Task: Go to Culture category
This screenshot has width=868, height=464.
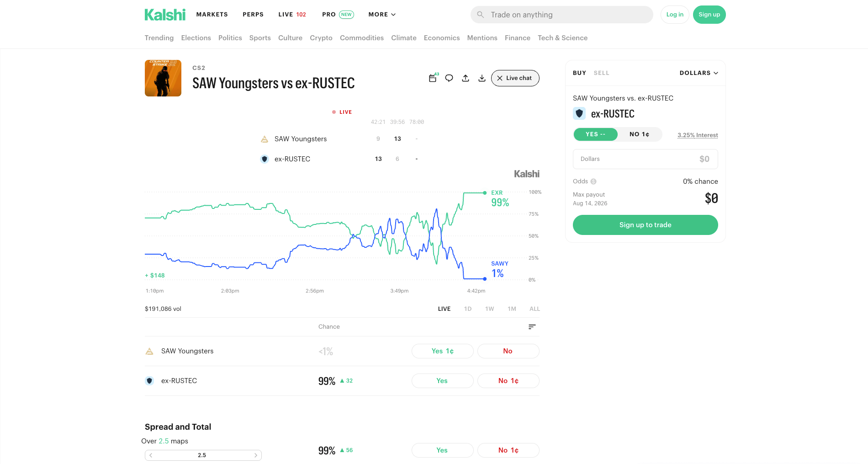Action: click(290, 38)
